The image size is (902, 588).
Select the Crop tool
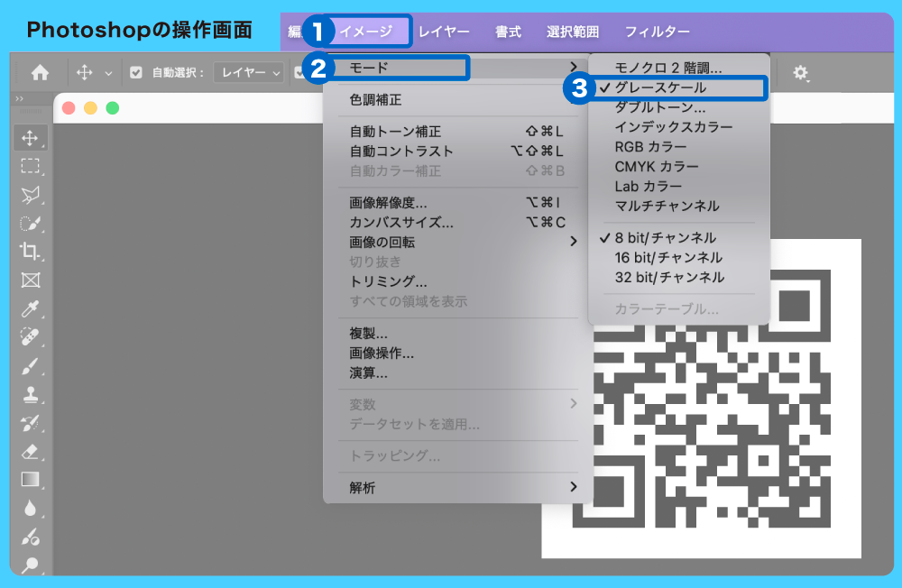coord(30,252)
